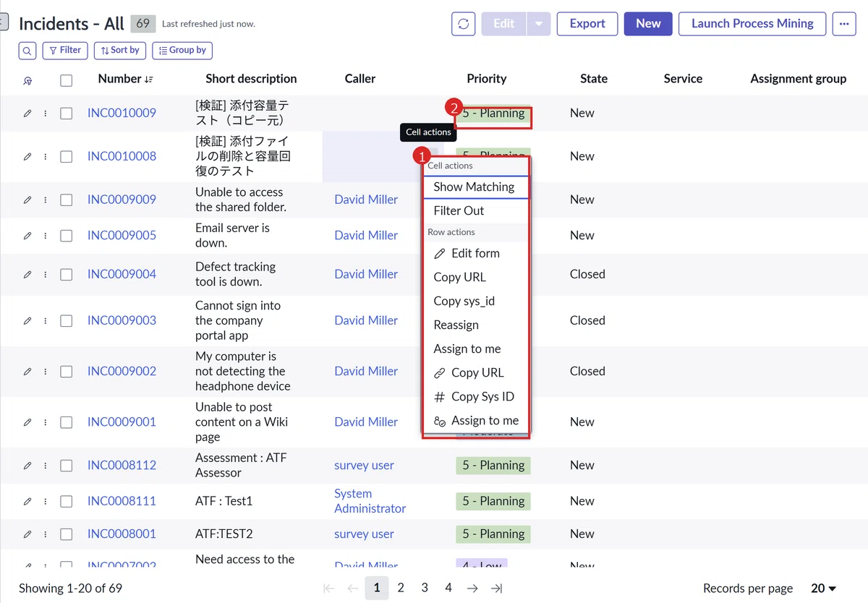Click Launch Process Mining button
The height and width of the screenshot is (603, 868).
(x=752, y=24)
